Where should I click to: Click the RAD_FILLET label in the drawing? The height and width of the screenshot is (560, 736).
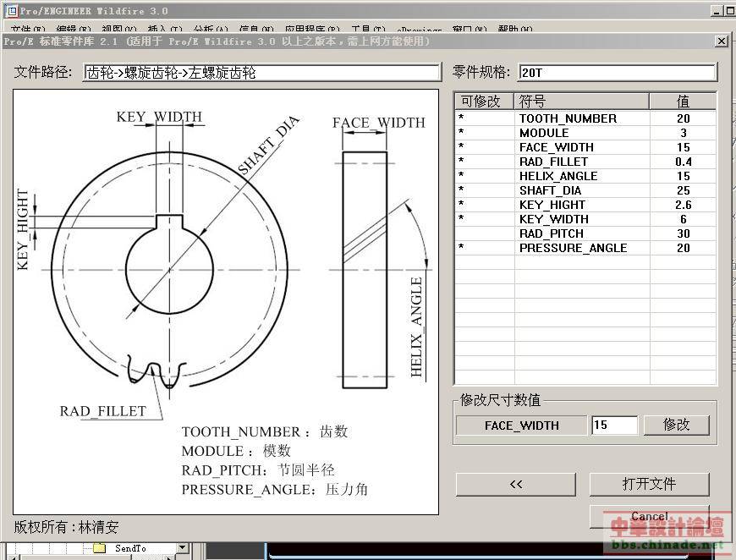coord(103,411)
